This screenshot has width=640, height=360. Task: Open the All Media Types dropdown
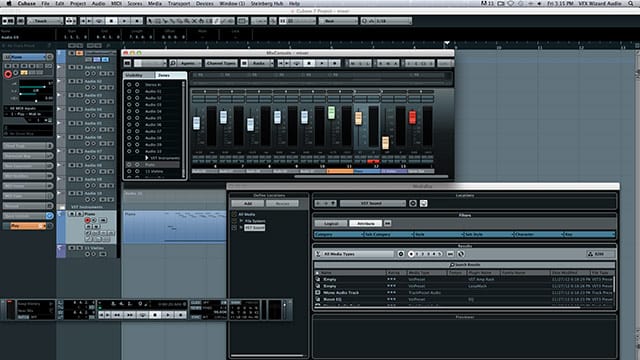click(356, 254)
